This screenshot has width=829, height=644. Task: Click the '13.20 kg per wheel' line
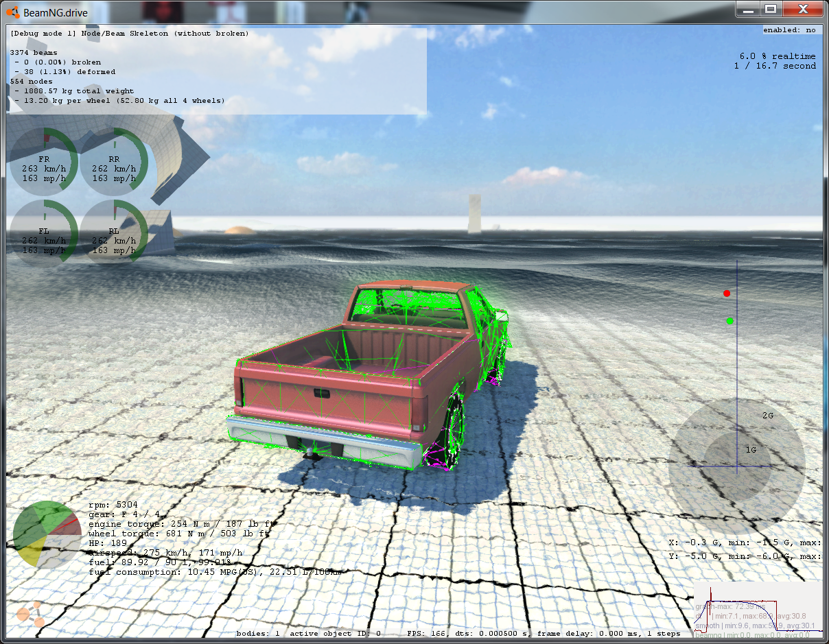tap(119, 101)
